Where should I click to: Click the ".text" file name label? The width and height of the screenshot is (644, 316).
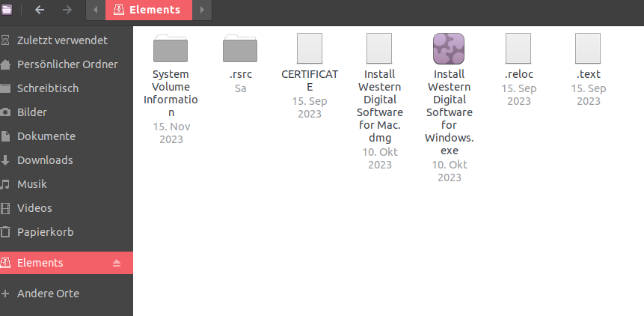click(x=588, y=74)
